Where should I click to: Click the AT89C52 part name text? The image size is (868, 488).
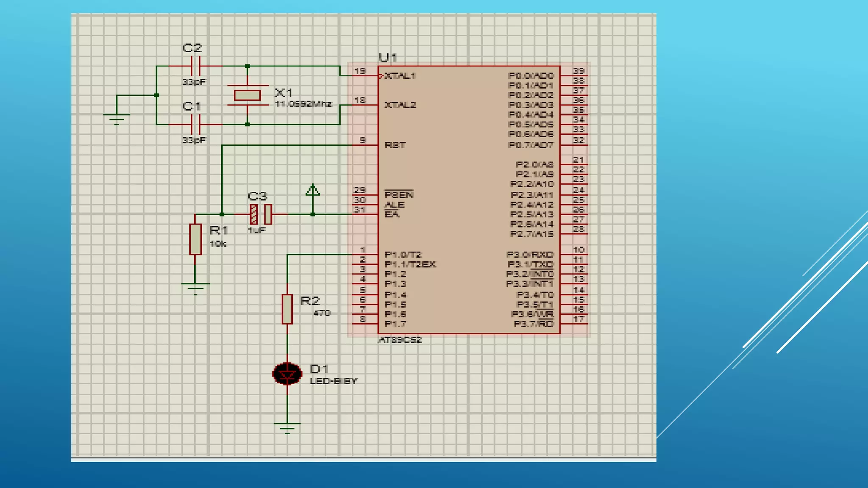click(400, 340)
